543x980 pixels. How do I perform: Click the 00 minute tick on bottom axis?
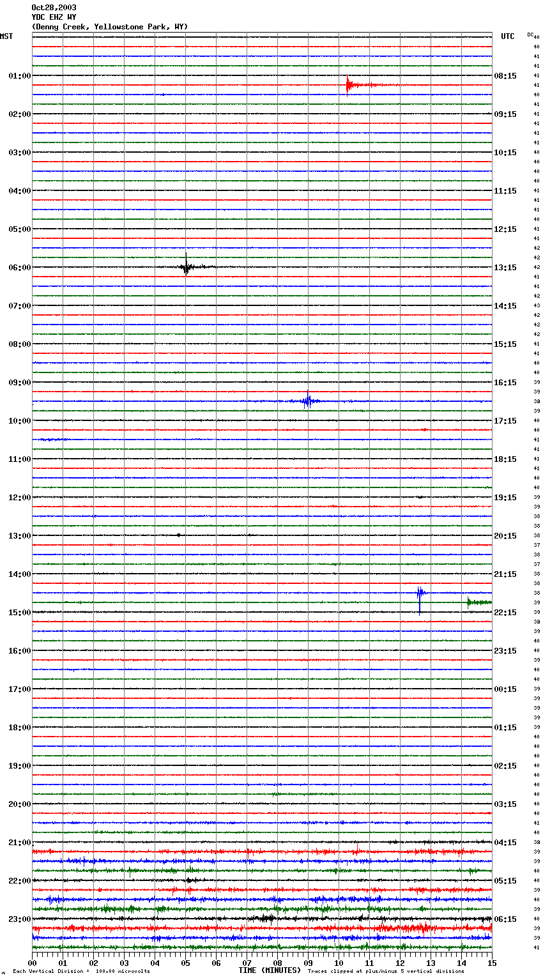33,963
